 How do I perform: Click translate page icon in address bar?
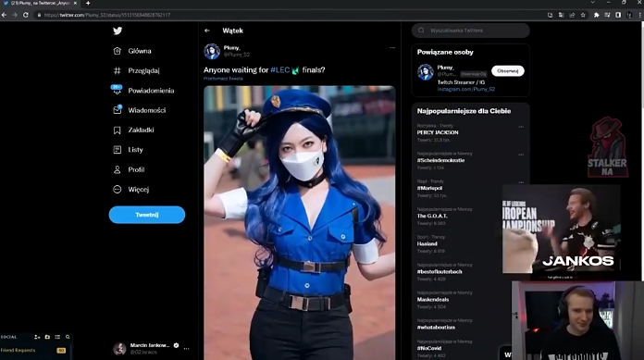tap(561, 15)
